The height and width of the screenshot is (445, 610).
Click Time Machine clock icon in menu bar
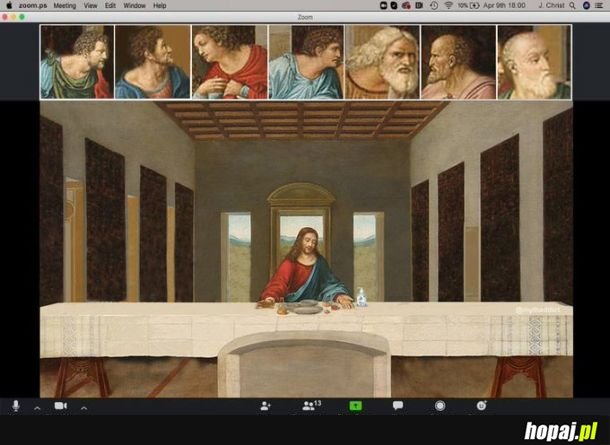click(434, 5)
